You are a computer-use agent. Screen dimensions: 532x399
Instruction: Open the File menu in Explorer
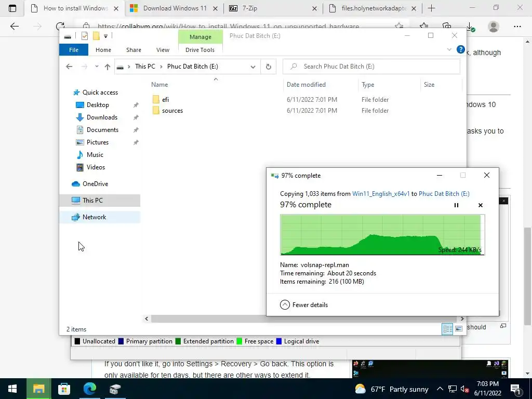(x=74, y=50)
